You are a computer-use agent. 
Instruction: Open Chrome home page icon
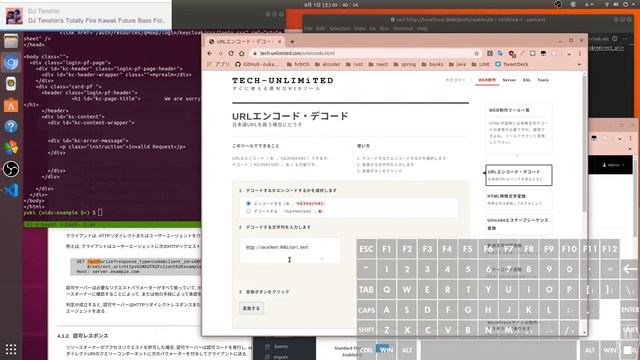[x=242, y=53]
